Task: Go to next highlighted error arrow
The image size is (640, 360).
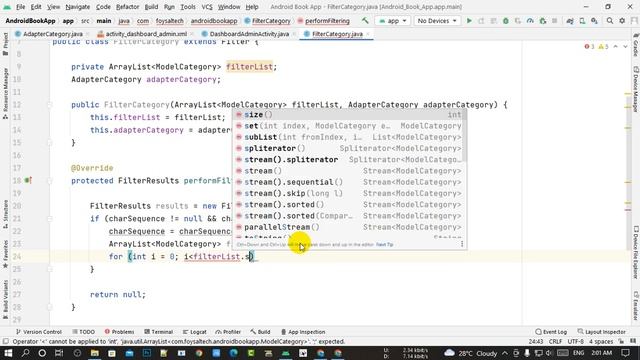Action: coord(625,47)
